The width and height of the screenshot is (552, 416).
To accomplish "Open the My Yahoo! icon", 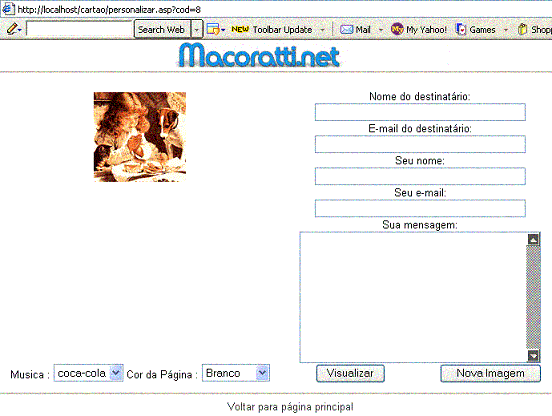I will coord(397,29).
